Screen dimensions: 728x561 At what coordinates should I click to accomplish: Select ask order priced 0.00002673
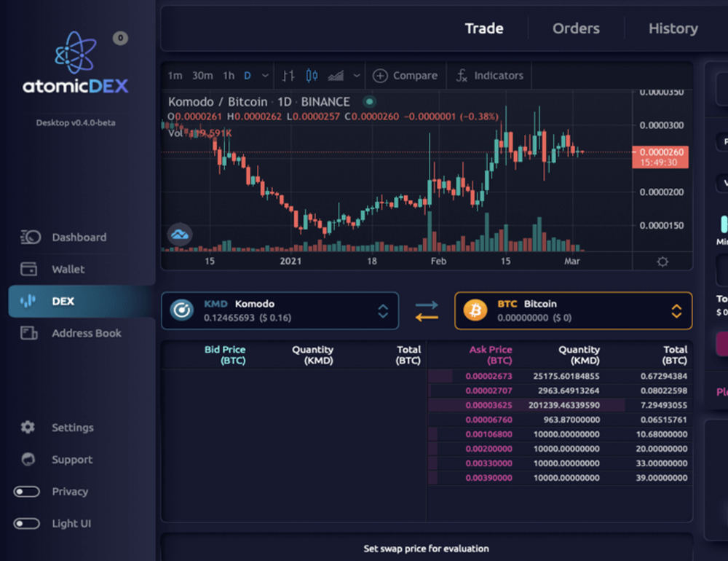[559, 376]
